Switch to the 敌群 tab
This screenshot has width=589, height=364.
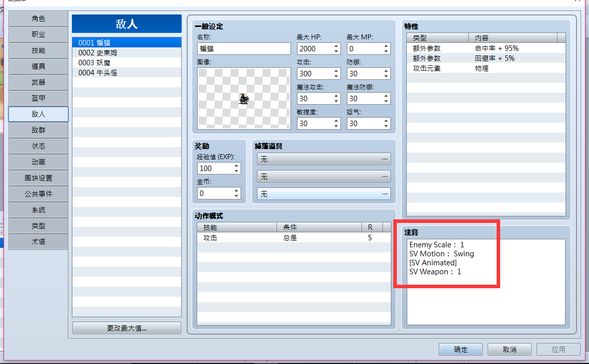[x=38, y=130]
